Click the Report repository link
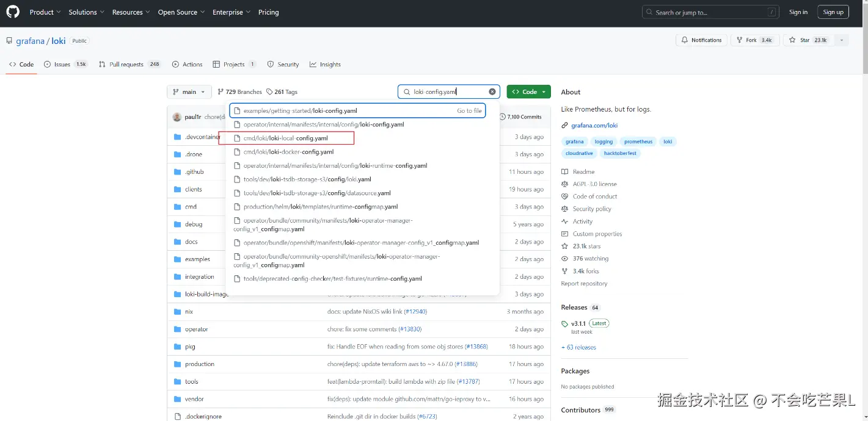 coord(584,284)
